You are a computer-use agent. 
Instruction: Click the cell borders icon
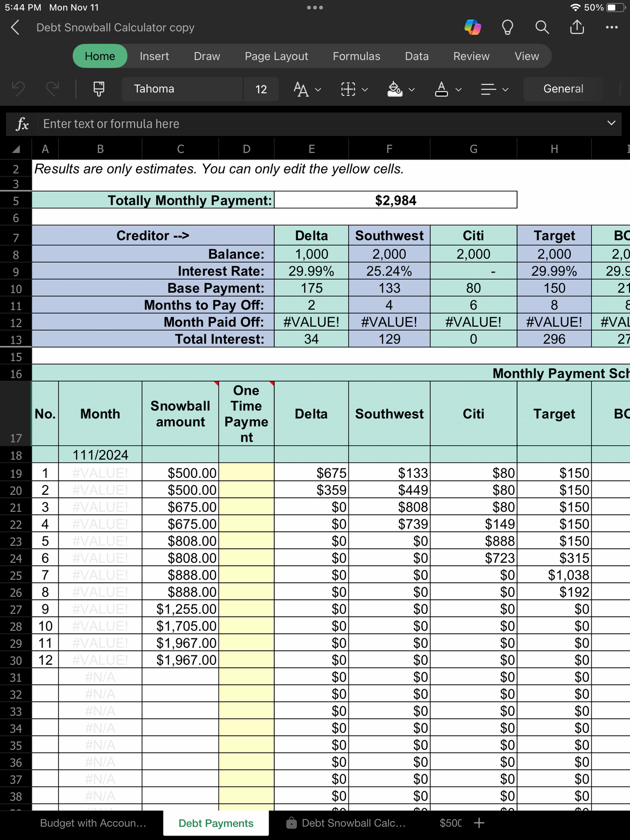click(x=348, y=89)
